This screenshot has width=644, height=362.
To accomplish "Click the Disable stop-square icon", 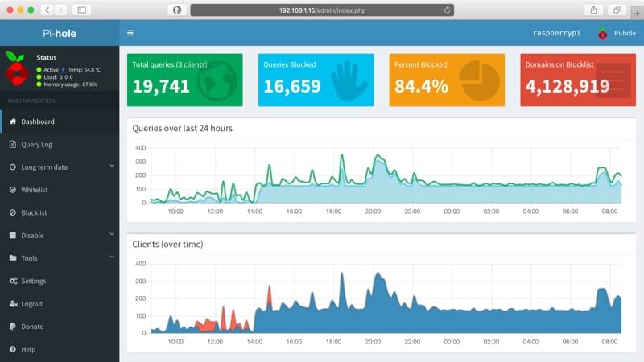I will point(13,235).
